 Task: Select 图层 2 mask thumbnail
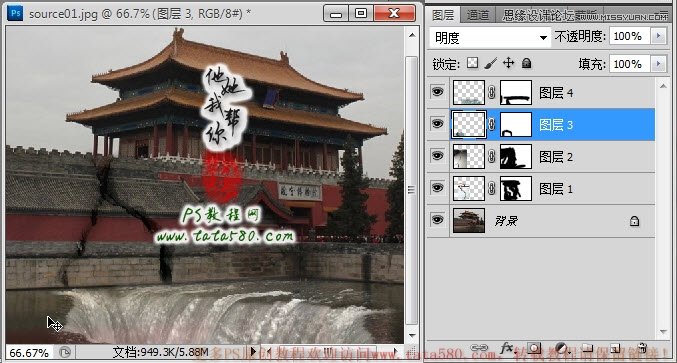[516, 156]
